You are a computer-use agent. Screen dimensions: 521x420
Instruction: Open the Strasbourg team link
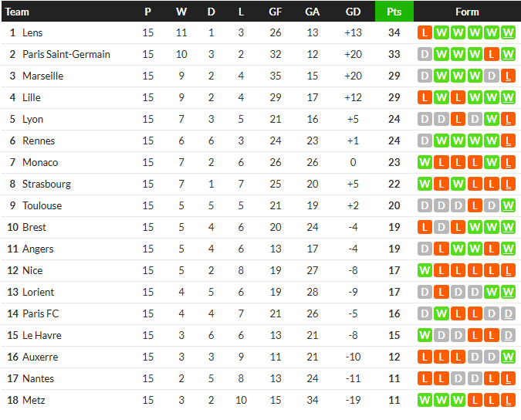click(46, 184)
